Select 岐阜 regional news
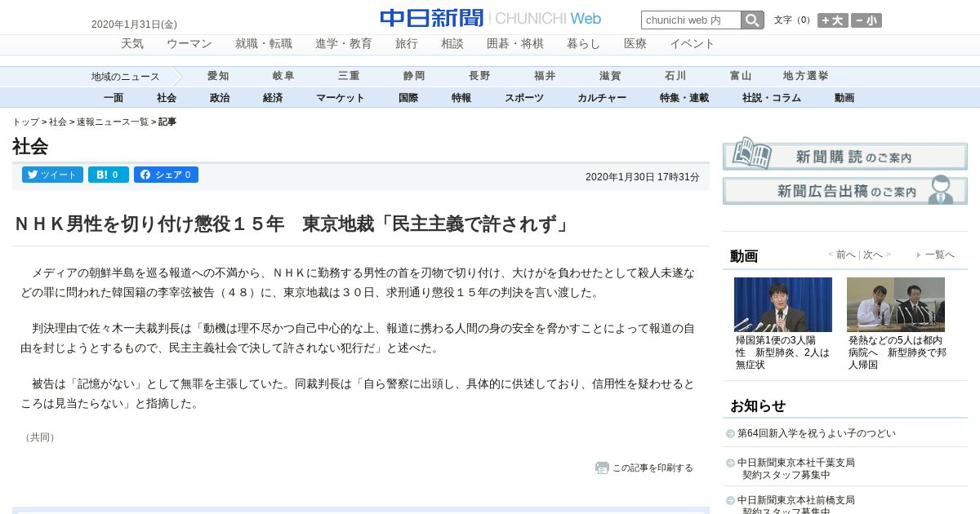The width and height of the screenshot is (980, 514). pos(283,76)
